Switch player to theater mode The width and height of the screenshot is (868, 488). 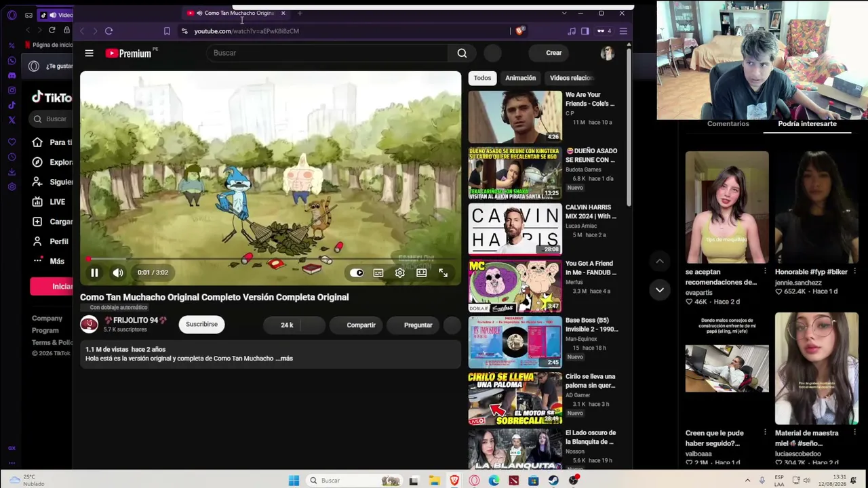click(422, 272)
